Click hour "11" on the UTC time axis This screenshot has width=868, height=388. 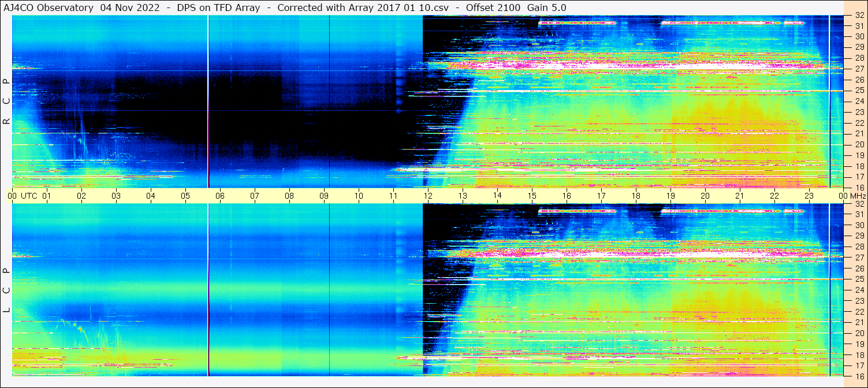click(x=393, y=196)
